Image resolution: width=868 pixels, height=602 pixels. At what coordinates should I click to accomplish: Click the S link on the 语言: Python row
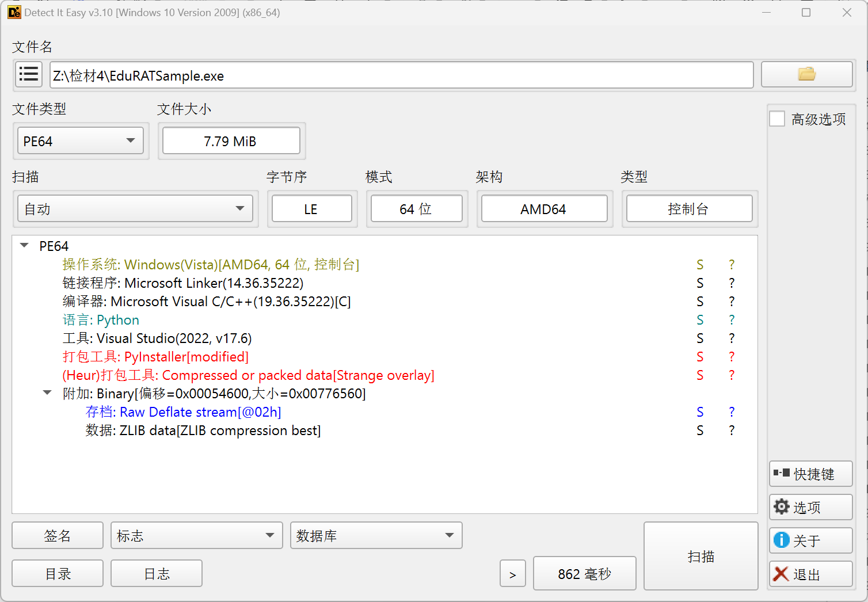click(700, 319)
